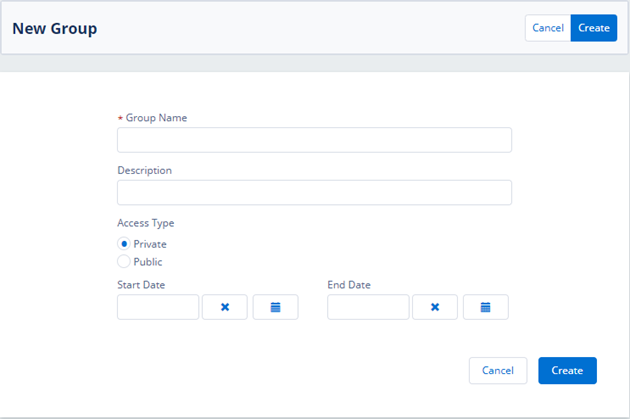This screenshot has width=630, height=419.
Task: Click the End Date input box
Action: tap(368, 307)
